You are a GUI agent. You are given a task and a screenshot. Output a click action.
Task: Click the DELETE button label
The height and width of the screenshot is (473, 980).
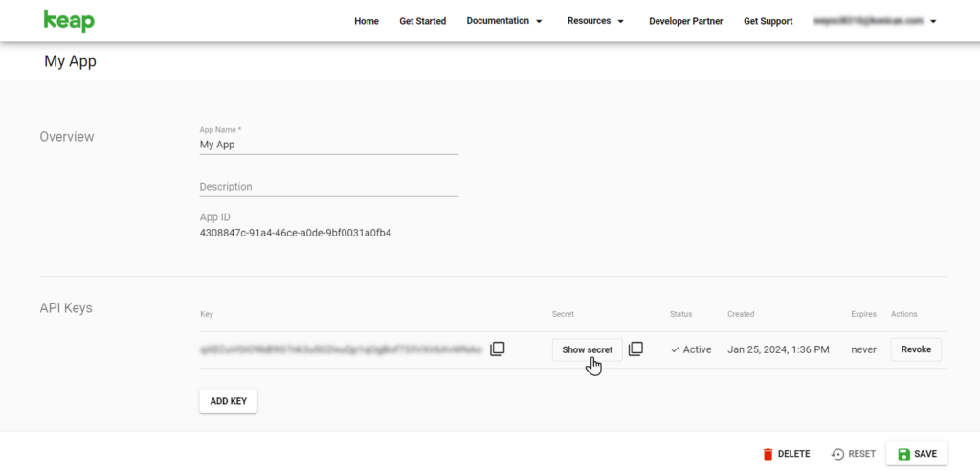[x=793, y=454]
